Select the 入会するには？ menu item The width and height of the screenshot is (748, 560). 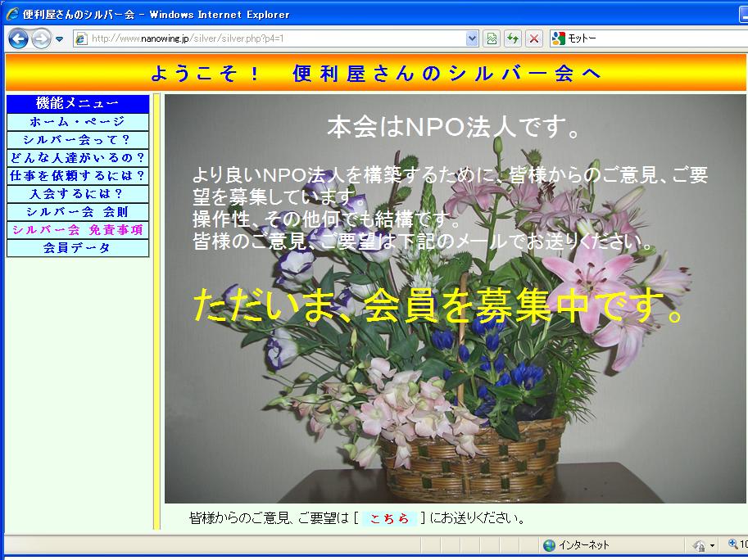[x=78, y=194]
